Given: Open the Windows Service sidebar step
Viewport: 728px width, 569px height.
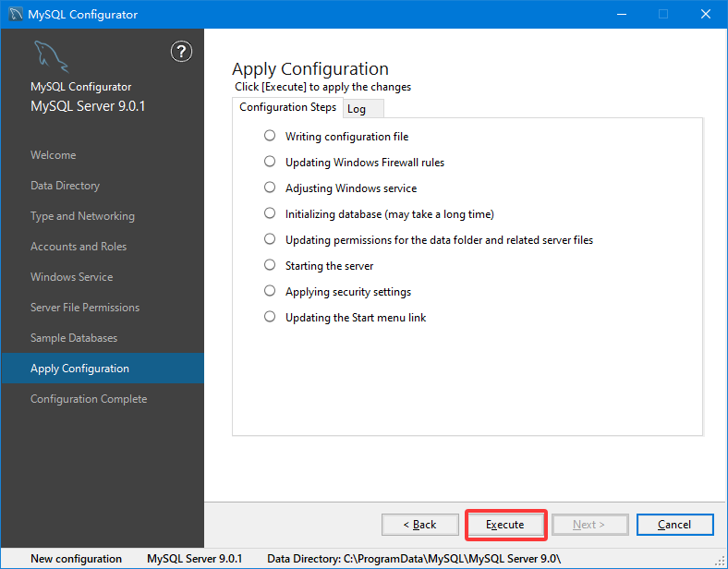Looking at the screenshot, I should pyautogui.click(x=71, y=277).
